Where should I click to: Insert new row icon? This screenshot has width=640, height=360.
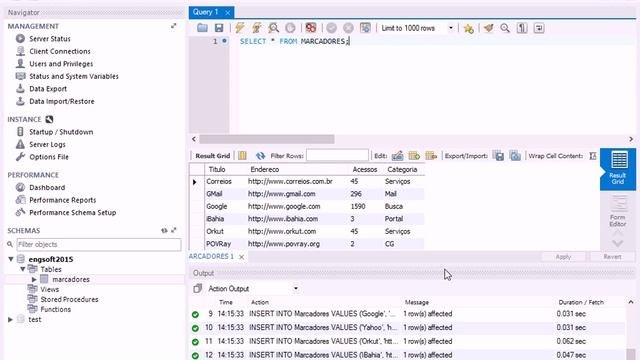414,156
